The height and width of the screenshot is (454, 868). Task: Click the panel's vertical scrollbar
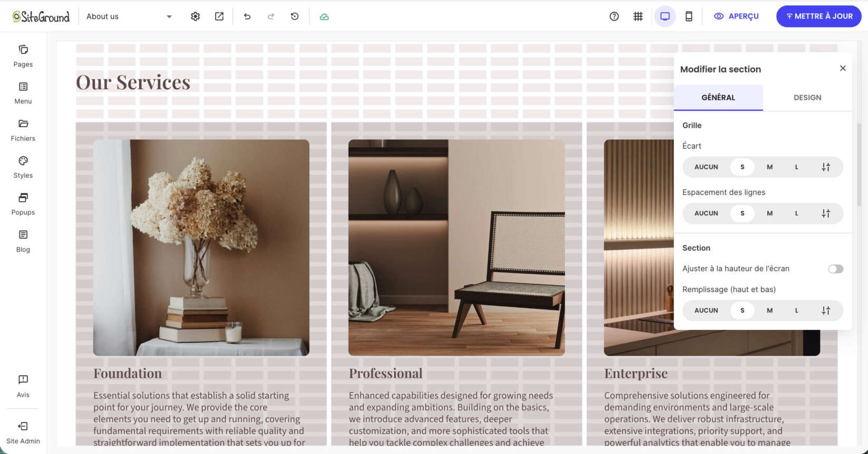click(x=859, y=165)
